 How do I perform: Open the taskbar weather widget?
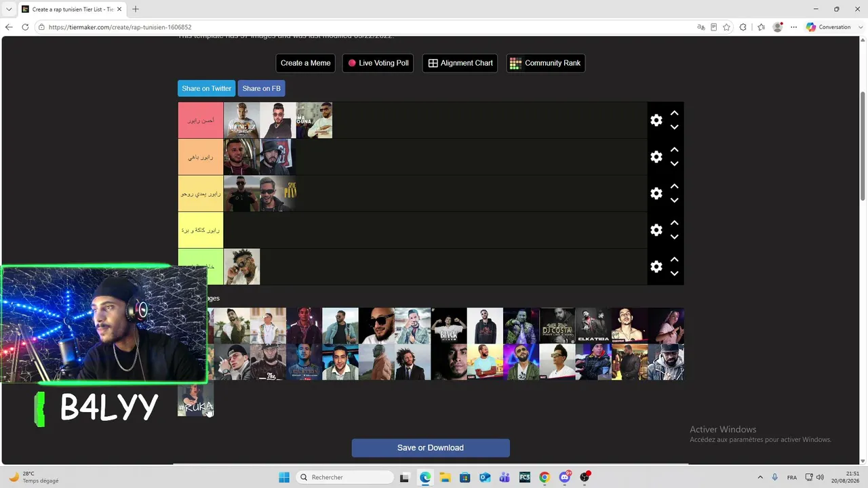coord(34,477)
